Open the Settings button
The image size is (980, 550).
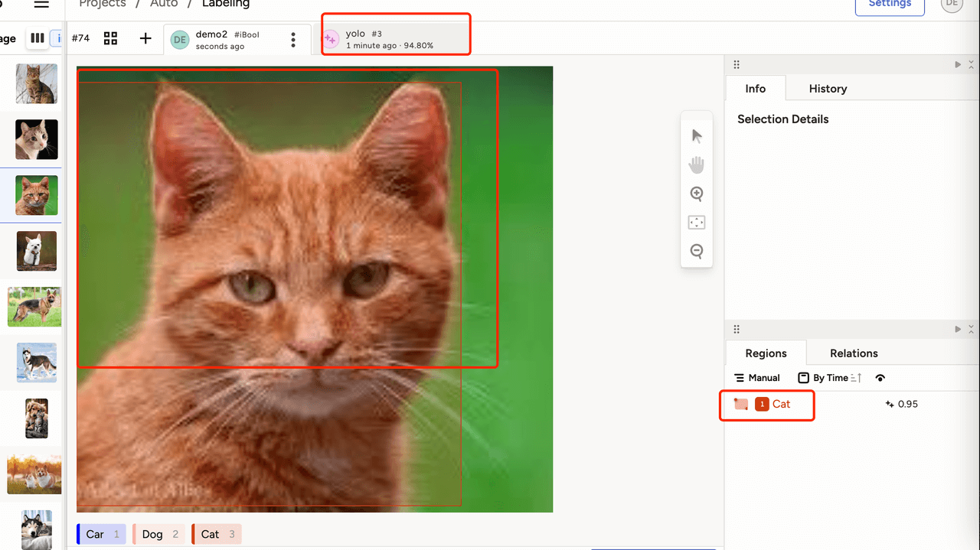890,5
